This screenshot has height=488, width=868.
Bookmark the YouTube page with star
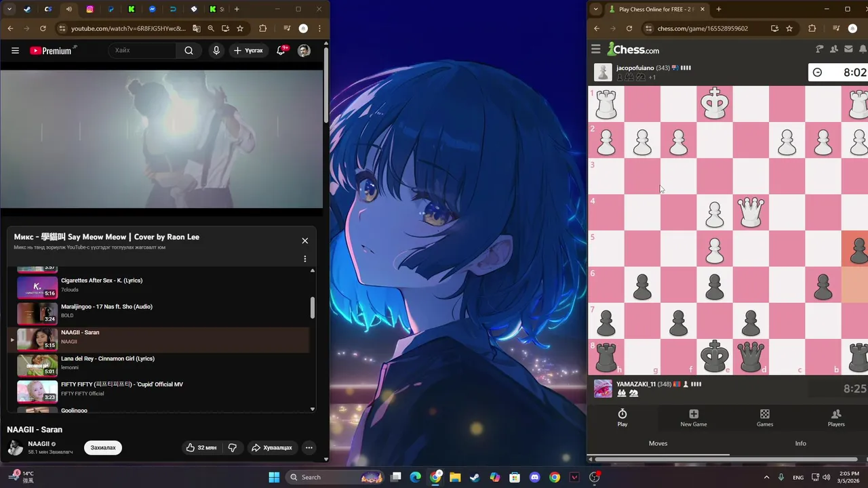pos(240,28)
